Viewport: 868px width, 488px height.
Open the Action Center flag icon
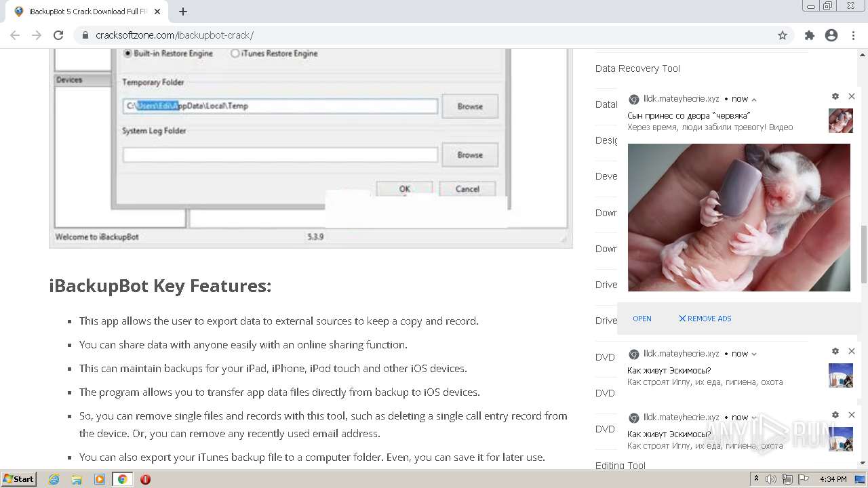click(x=804, y=479)
